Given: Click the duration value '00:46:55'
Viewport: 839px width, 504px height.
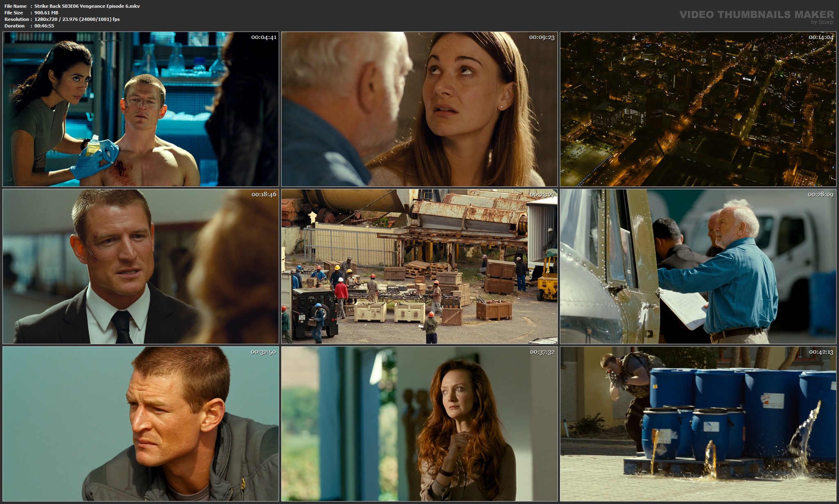Looking at the screenshot, I should point(44,26).
